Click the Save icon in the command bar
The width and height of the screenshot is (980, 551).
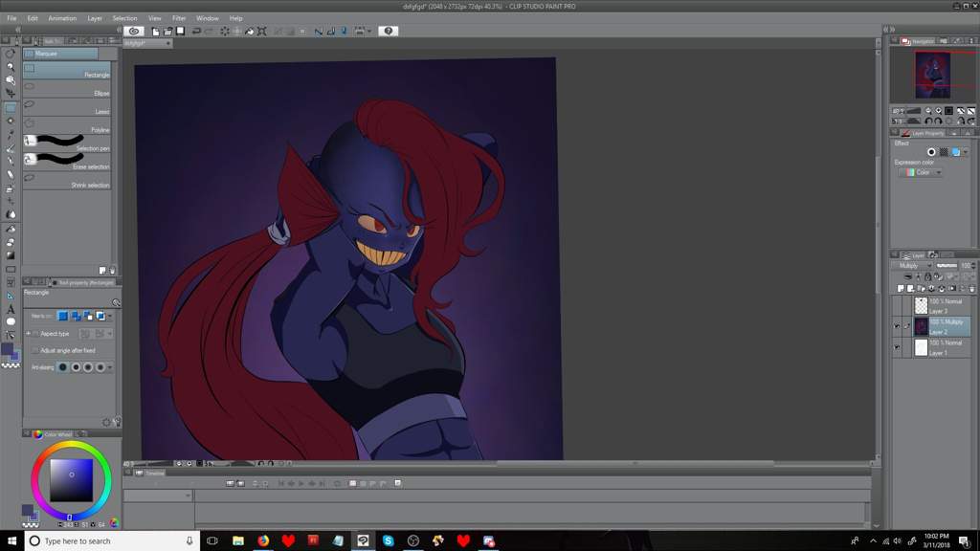tap(180, 31)
